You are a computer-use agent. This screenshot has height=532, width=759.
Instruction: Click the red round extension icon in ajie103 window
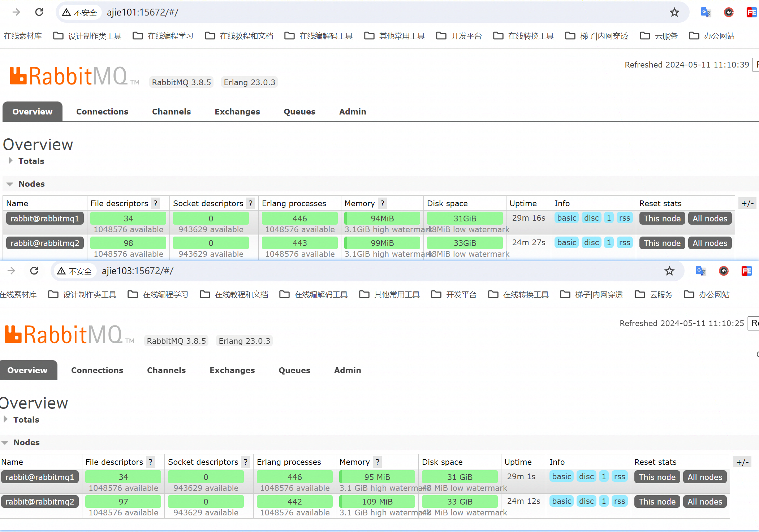(x=724, y=271)
